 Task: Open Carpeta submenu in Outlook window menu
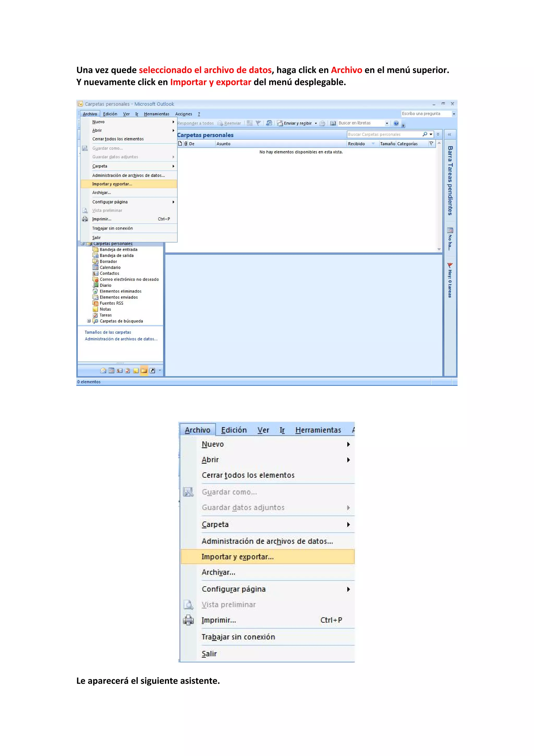[129, 166]
